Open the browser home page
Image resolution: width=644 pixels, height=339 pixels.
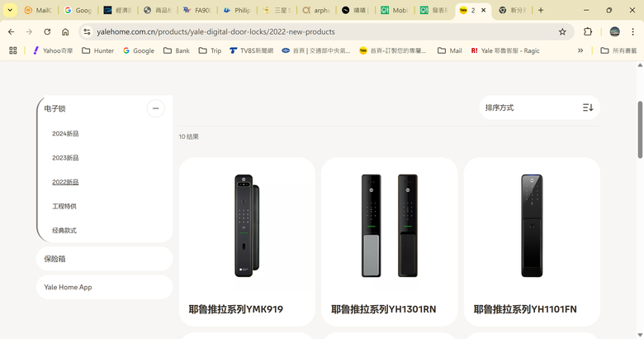point(65,31)
